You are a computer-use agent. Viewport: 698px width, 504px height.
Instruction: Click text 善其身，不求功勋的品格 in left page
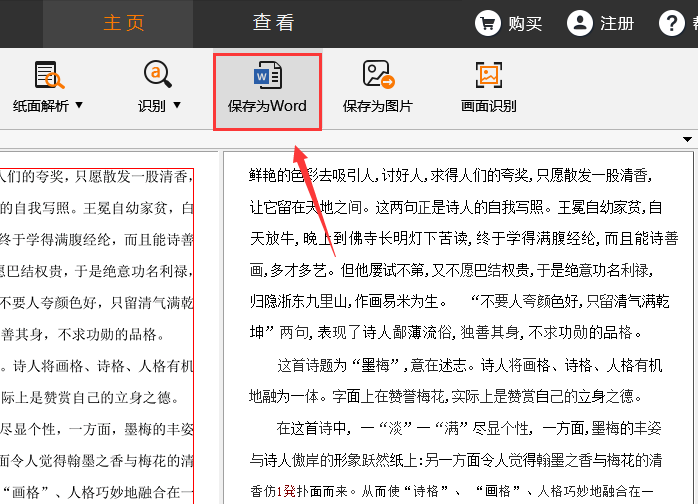tap(79, 334)
